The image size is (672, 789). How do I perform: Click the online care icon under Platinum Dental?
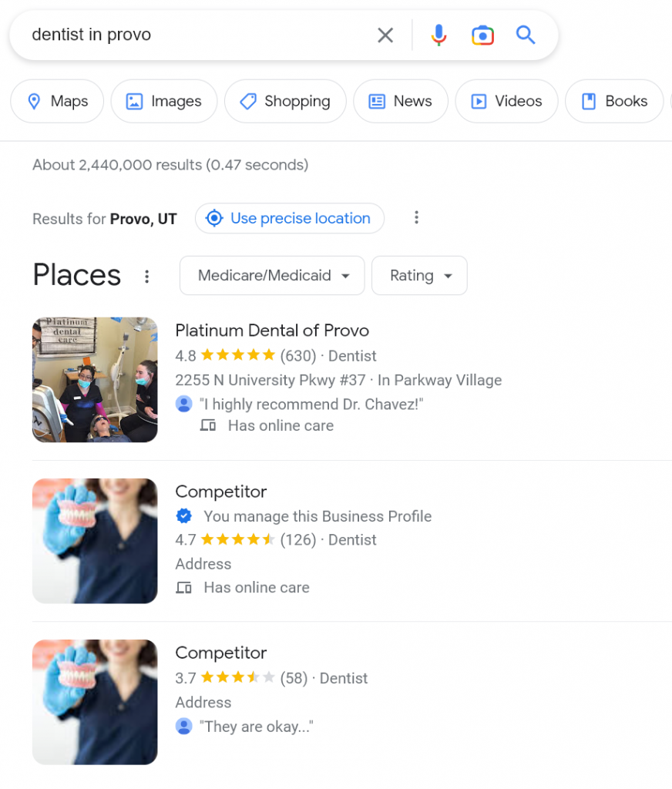coord(208,425)
